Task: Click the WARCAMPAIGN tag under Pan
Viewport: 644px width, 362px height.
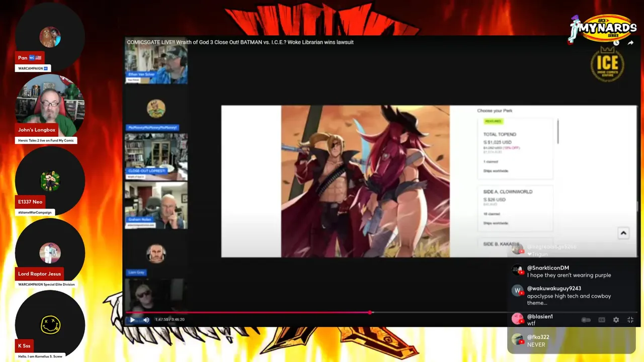Action: [33, 68]
